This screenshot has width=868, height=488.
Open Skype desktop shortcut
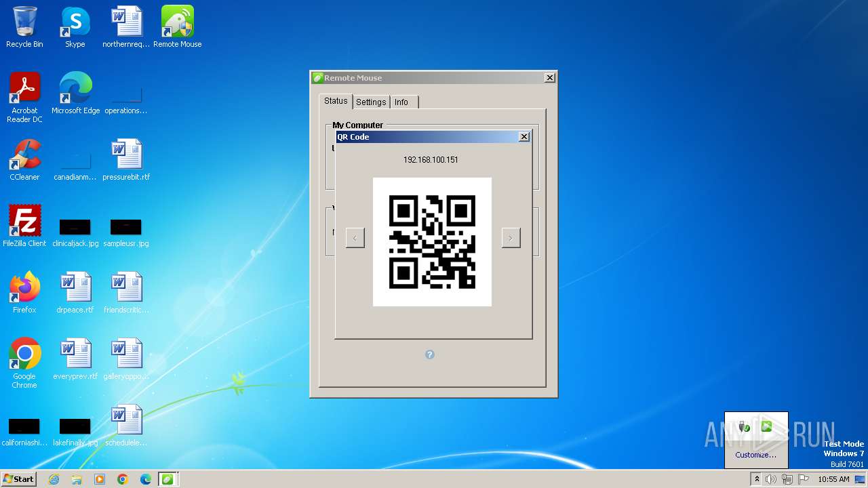[75, 27]
